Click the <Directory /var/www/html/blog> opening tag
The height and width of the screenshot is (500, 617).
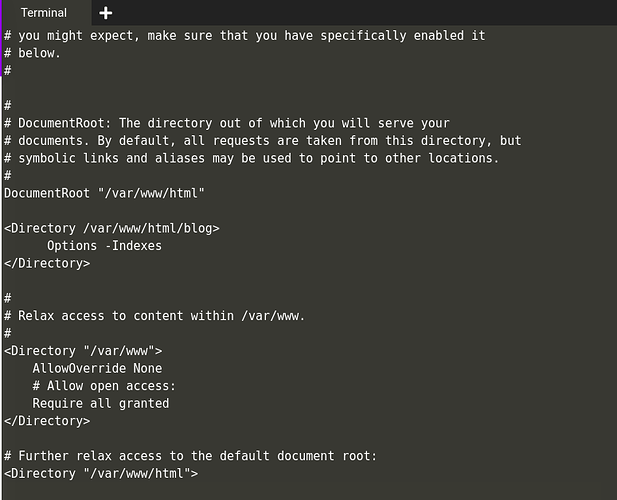pos(111,228)
